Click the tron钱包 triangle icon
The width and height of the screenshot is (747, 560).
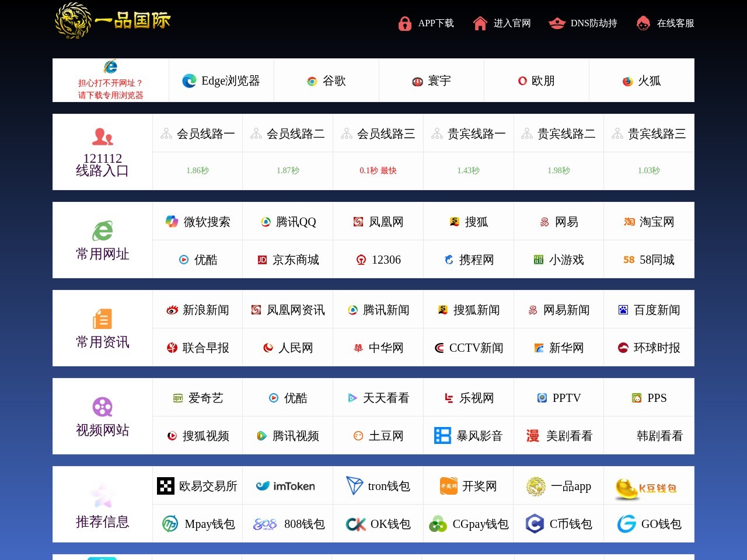354,485
